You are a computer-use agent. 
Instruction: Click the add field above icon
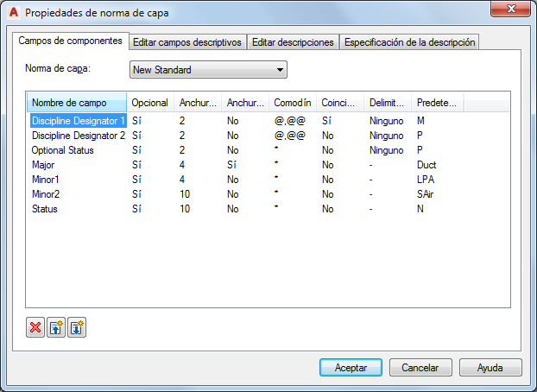(x=56, y=327)
